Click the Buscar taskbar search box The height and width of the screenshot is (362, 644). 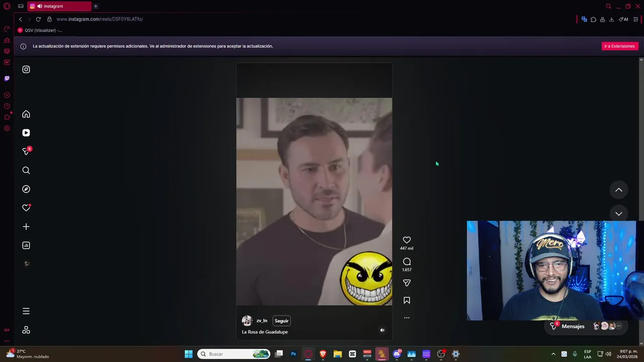coord(233,354)
